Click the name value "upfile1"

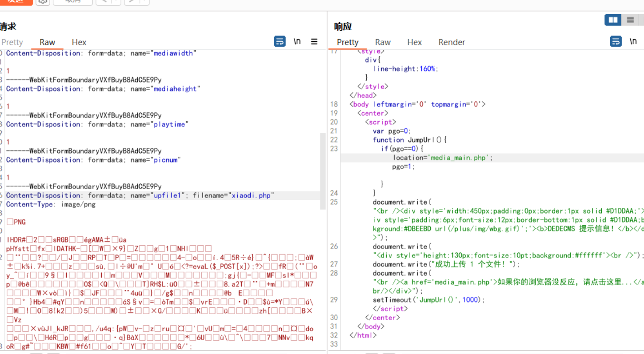click(167, 195)
